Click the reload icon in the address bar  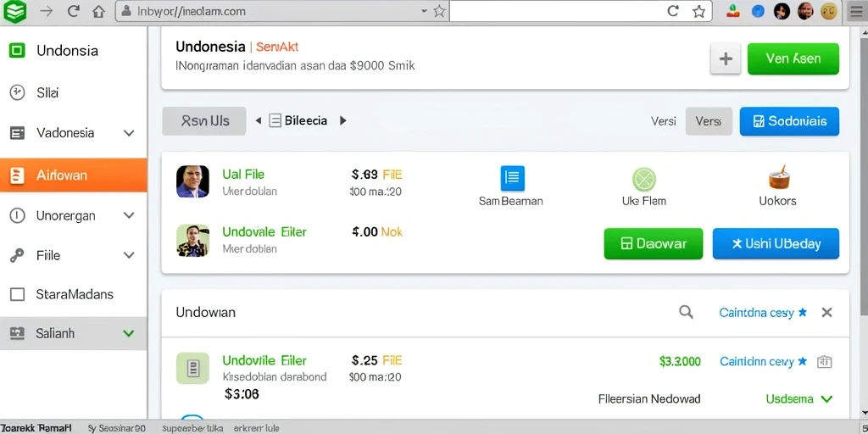(673, 11)
